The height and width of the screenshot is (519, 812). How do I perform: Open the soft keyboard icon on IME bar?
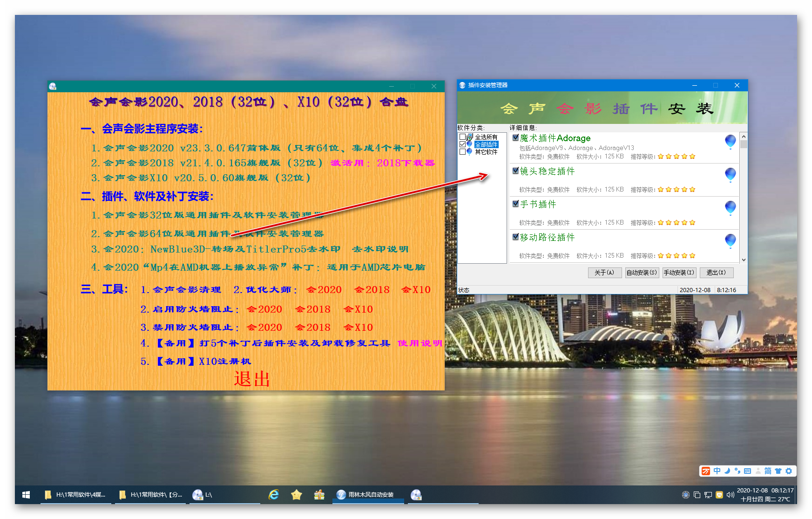click(748, 471)
